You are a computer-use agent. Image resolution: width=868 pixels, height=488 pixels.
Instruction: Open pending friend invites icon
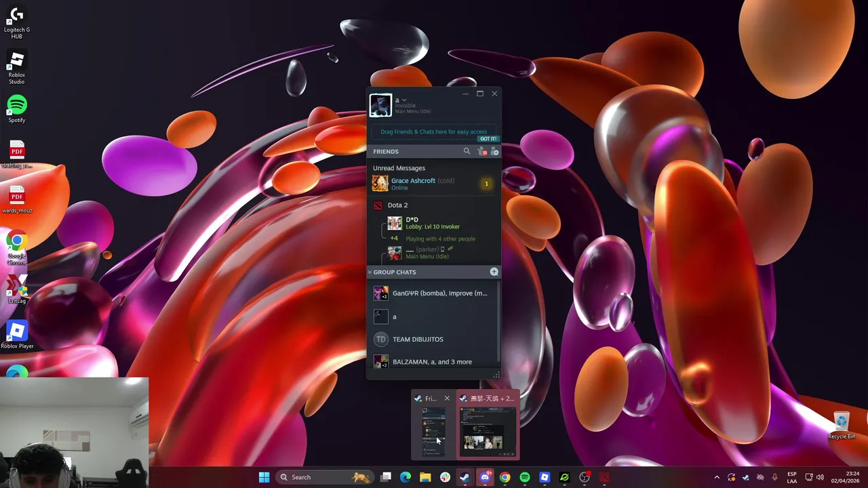pos(481,151)
